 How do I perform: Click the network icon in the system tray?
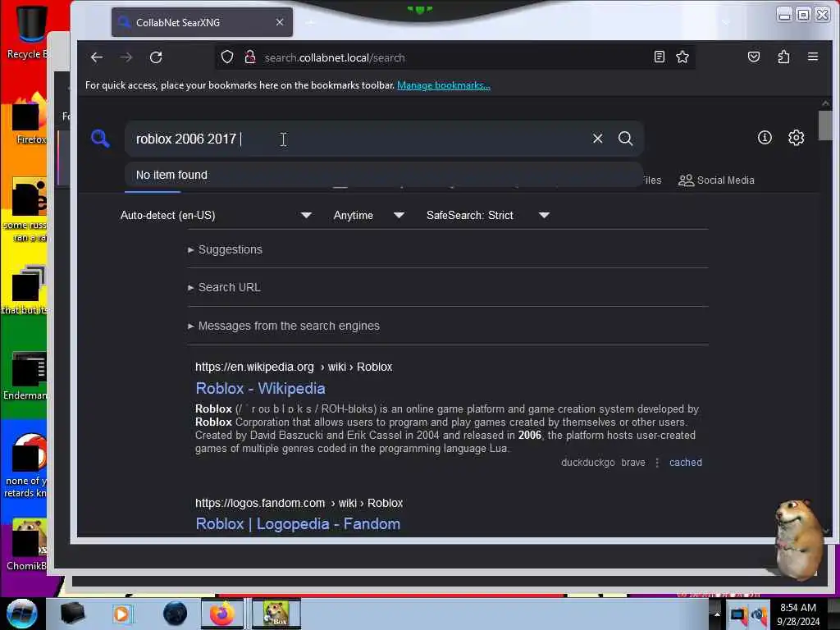coord(737,614)
